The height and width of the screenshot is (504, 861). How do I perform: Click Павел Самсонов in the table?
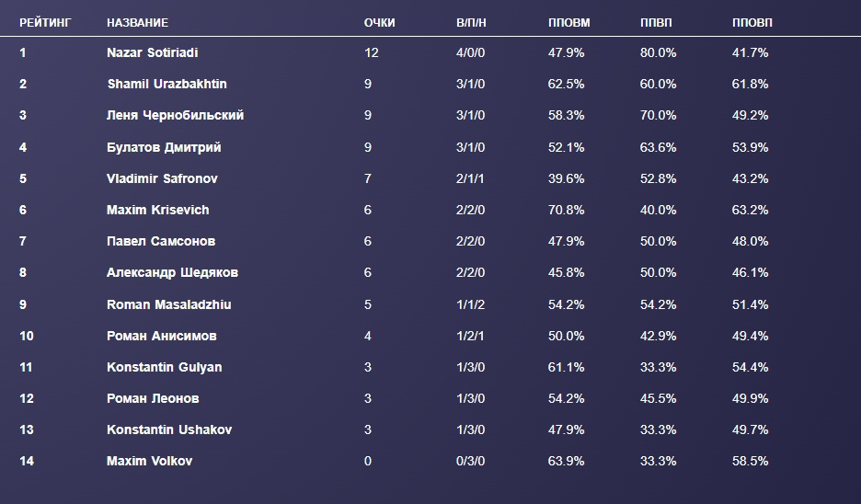pyautogui.click(x=161, y=241)
